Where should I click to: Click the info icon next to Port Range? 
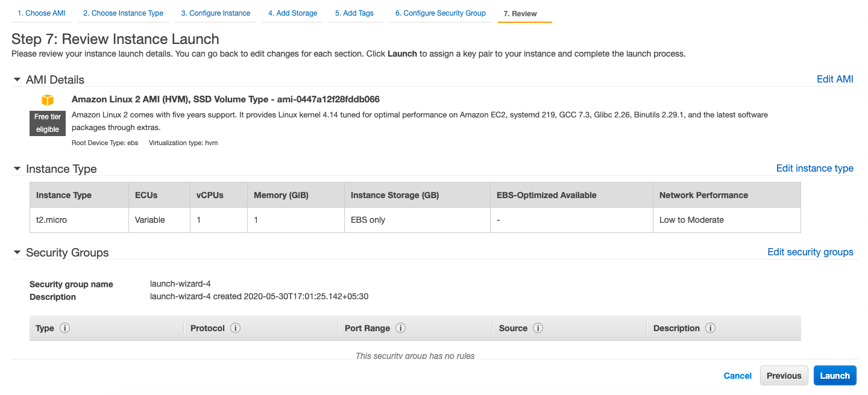(x=400, y=328)
